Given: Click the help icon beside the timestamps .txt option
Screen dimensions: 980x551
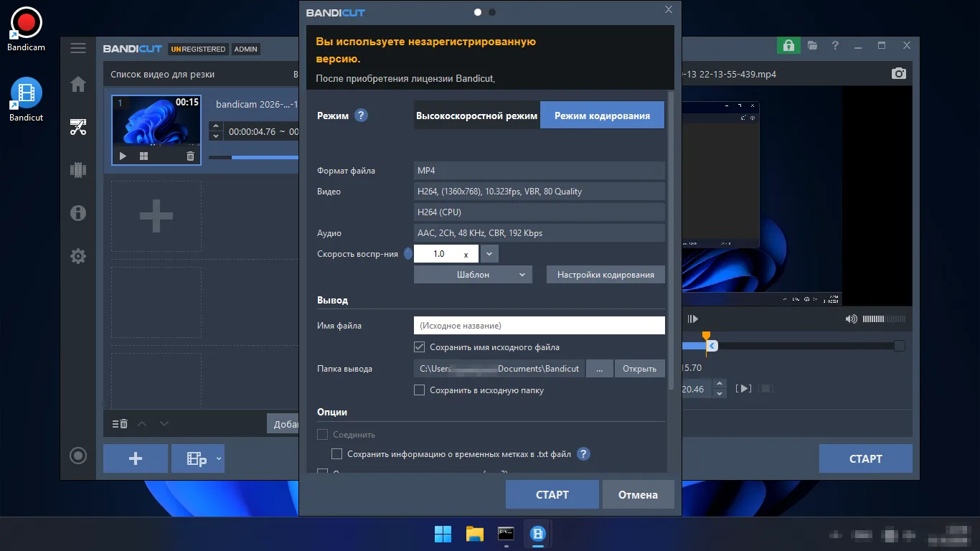Looking at the screenshot, I should pyautogui.click(x=583, y=454).
